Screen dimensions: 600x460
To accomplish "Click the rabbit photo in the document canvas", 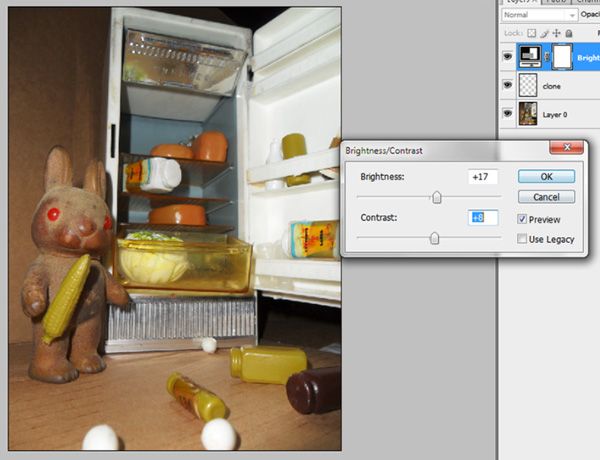I will click(x=175, y=228).
